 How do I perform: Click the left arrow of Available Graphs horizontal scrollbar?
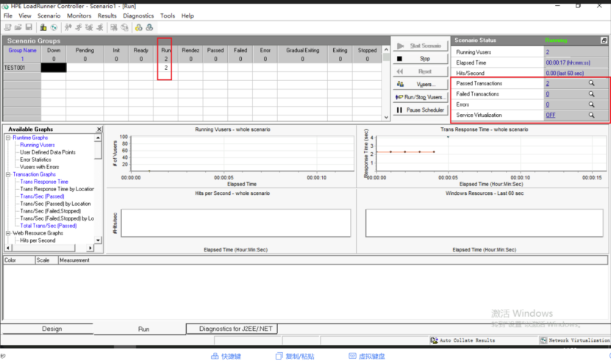pos(8,248)
